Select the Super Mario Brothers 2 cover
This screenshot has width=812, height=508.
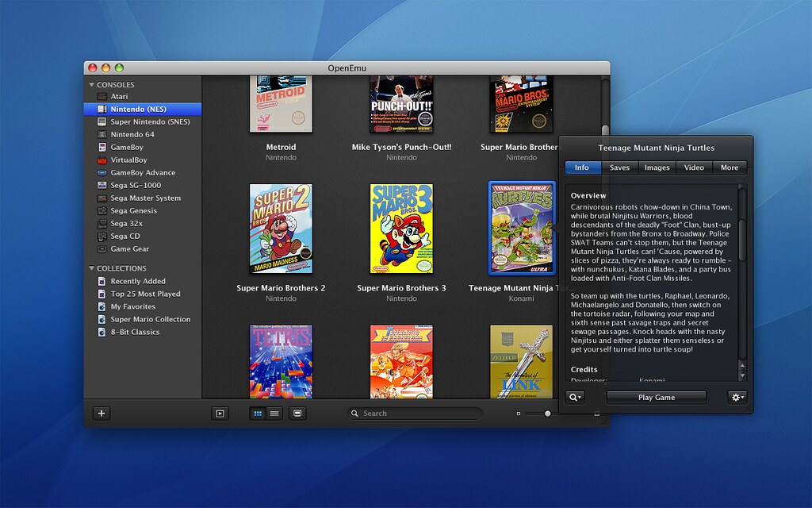(x=282, y=229)
